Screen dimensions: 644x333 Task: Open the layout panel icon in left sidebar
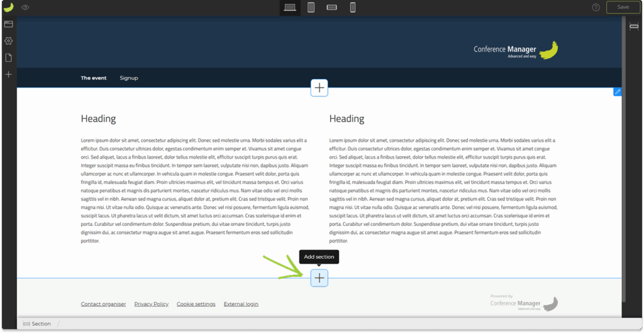9,25
